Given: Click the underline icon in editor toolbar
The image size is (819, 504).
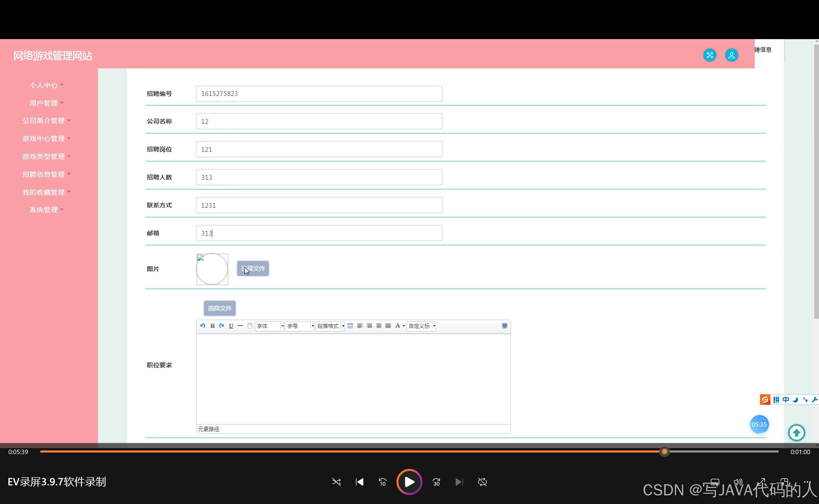Looking at the screenshot, I should 231,326.
